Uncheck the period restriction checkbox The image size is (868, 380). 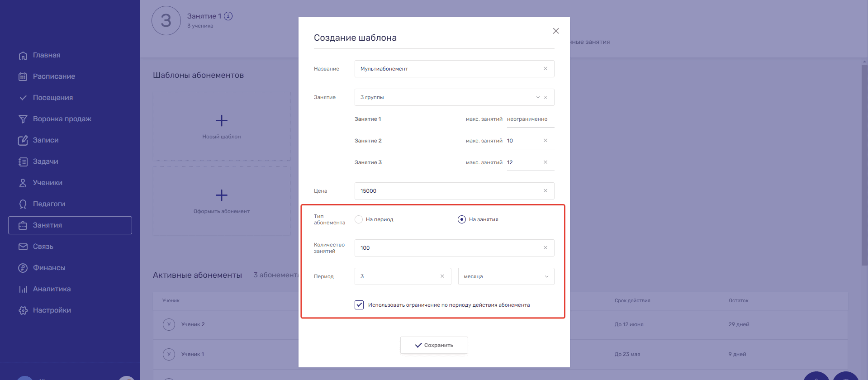pos(359,305)
